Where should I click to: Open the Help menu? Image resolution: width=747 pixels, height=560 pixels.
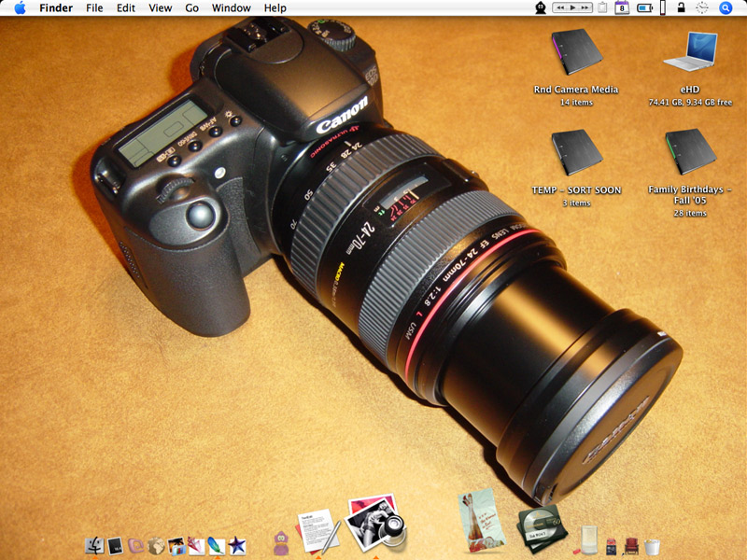[x=275, y=8]
